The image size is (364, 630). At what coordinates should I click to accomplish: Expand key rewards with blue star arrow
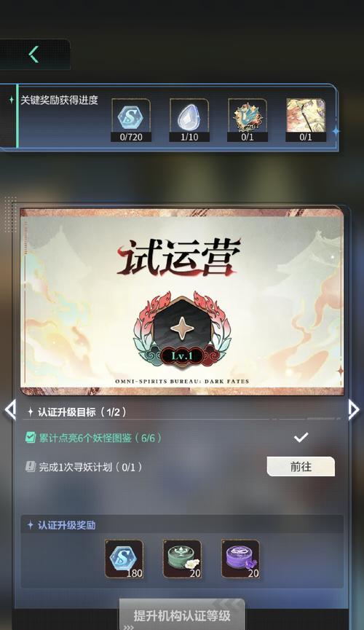(335, 131)
